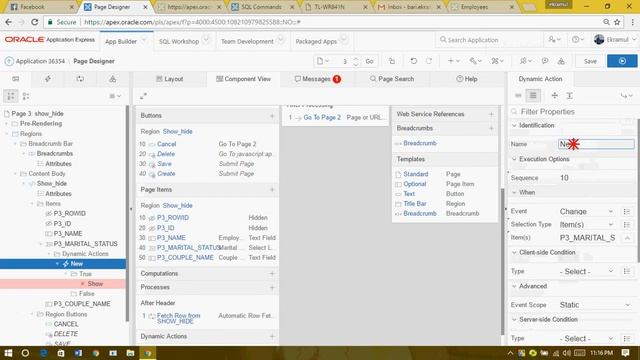Open the Help tab in central pane
640x360 pixels.
467,79
